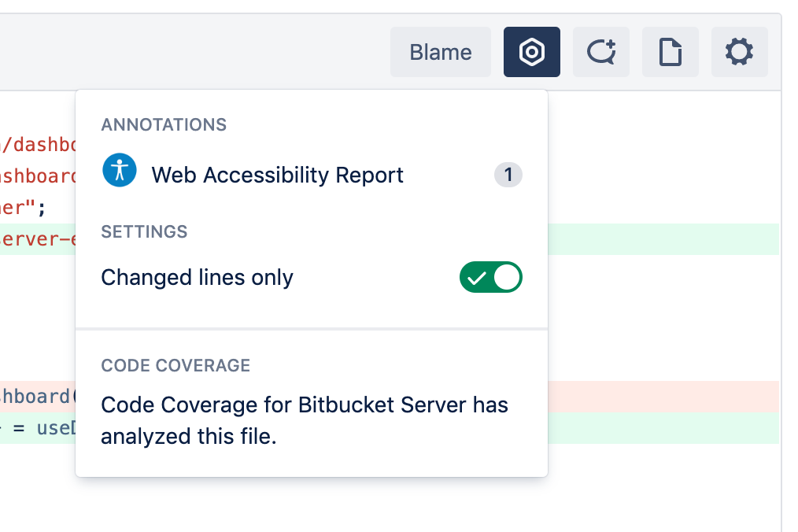Screen dimensions: 798x532
Task: Click the Code Coverage analyzed message text
Action: click(305, 420)
